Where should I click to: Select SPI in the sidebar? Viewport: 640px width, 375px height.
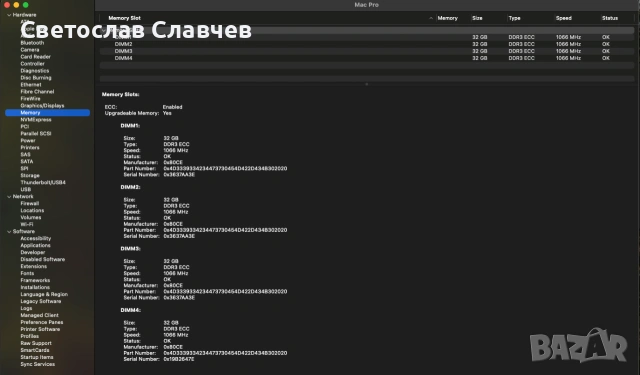click(x=24, y=168)
